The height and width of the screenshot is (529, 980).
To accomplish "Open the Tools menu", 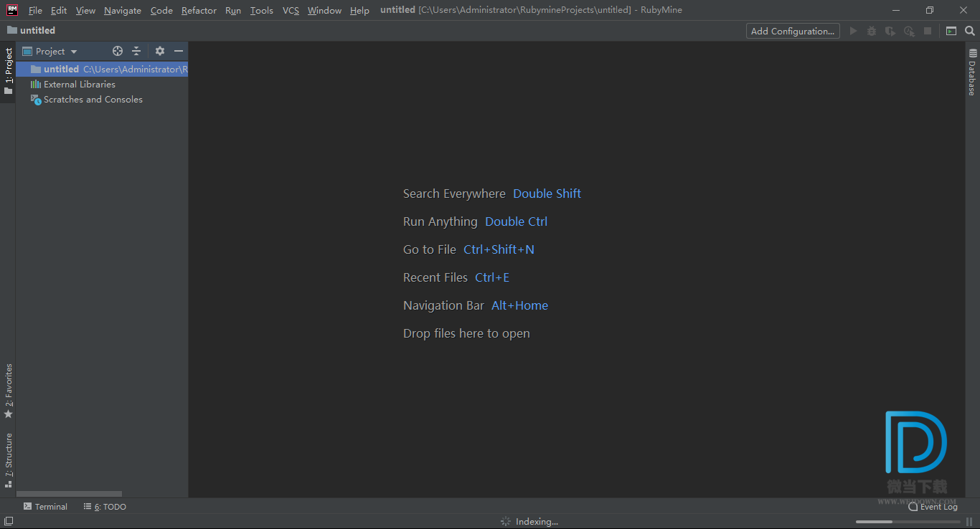I will [262, 10].
